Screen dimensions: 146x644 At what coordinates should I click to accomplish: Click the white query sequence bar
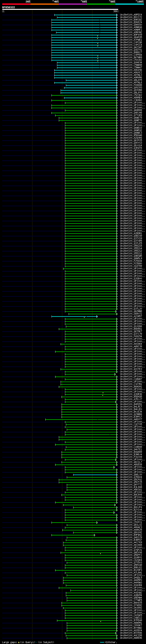[x=60, y=9]
